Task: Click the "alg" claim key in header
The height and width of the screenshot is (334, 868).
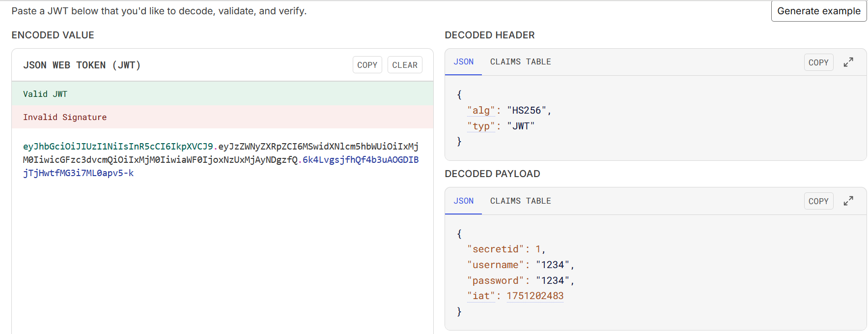Action: click(481, 110)
